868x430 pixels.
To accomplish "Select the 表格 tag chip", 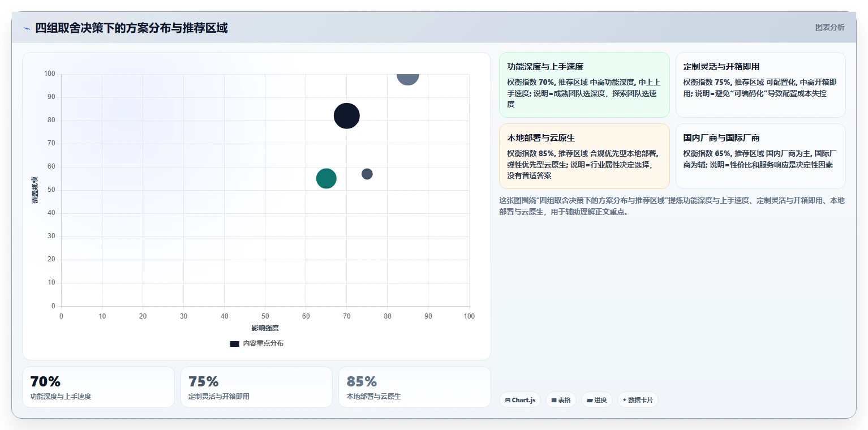I will click(561, 400).
